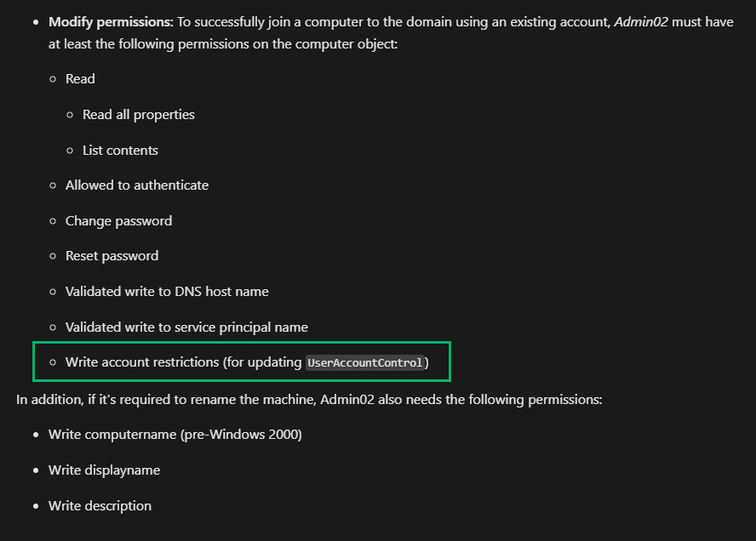Screen dimensions: 756x541
Task: Click the UserAccountControl inline code label
Action: [365, 363]
